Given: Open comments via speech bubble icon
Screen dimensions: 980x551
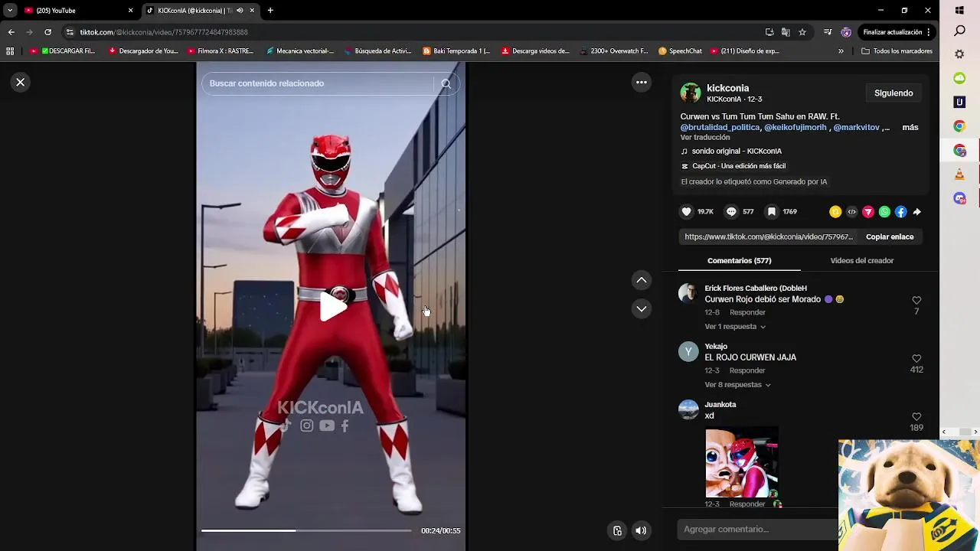Looking at the screenshot, I should (x=731, y=212).
